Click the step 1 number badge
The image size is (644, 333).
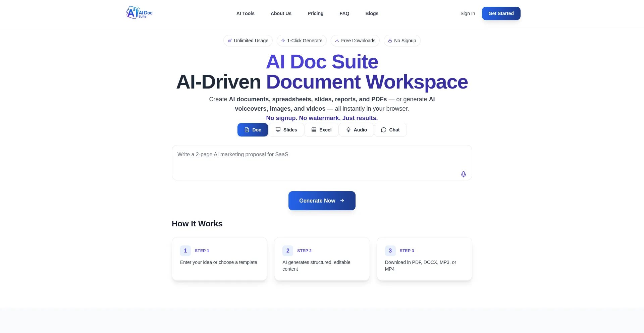point(185,251)
